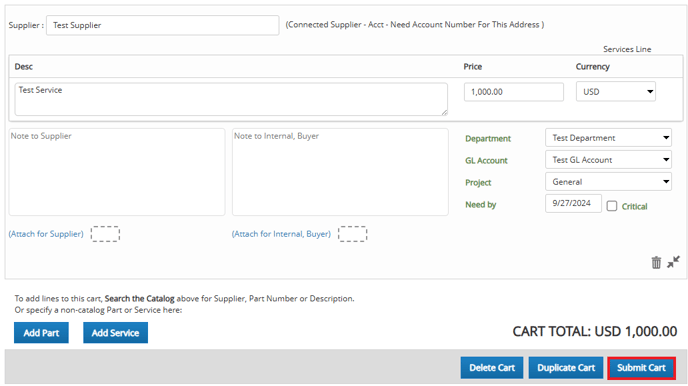Image resolution: width=688 pixels, height=386 pixels.
Task: Open the Attach for Internal, Buyer link
Action: 281,234
